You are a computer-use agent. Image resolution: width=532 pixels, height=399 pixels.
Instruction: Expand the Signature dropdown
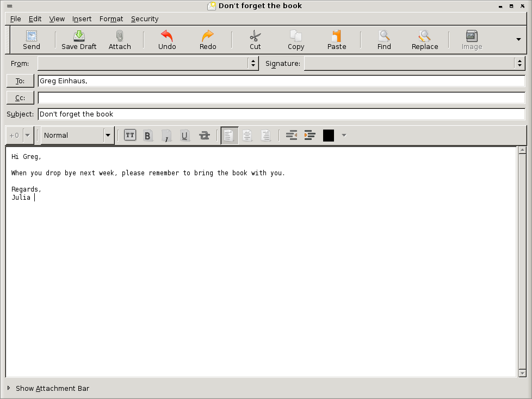[x=519, y=64]
